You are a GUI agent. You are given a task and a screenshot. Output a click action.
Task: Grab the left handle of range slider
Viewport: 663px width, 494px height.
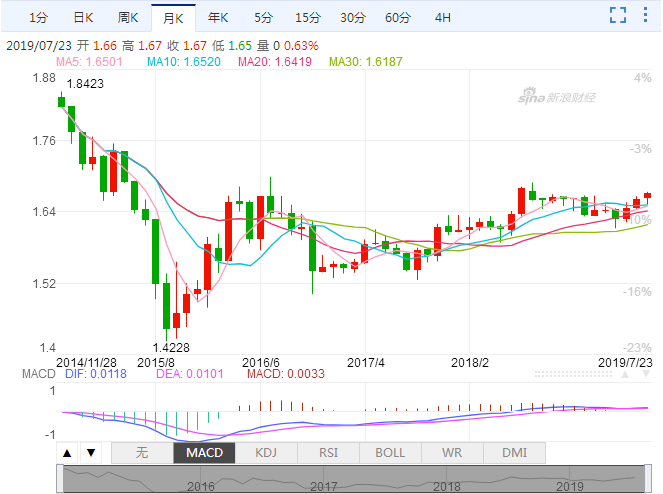(60, 479)
